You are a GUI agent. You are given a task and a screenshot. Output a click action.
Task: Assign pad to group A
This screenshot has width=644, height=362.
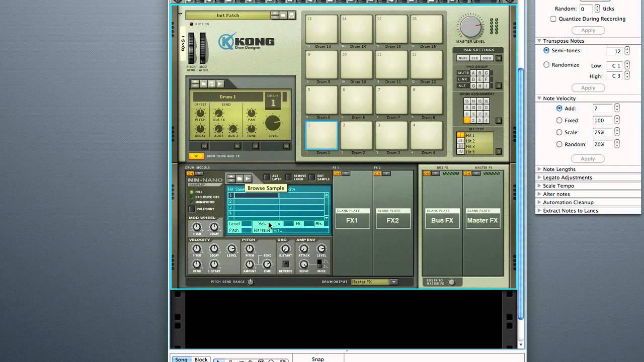coord(473,73)
